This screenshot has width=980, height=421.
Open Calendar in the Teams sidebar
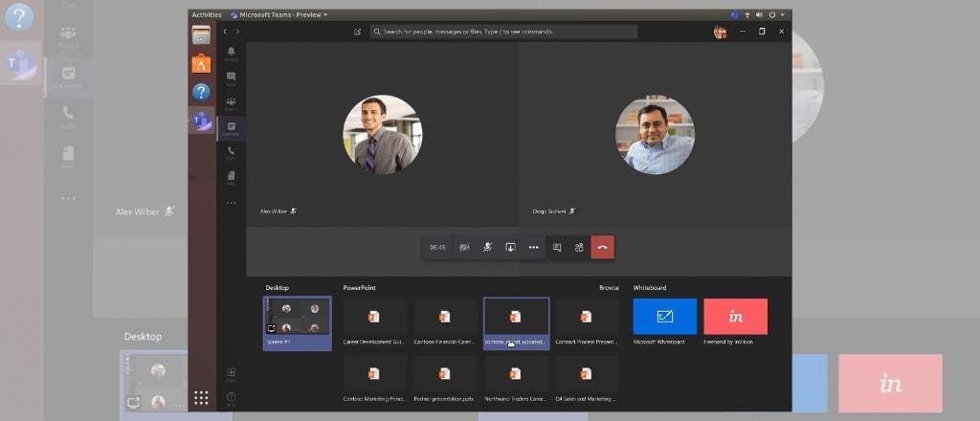pyautogui.click(x=232, y=128)
